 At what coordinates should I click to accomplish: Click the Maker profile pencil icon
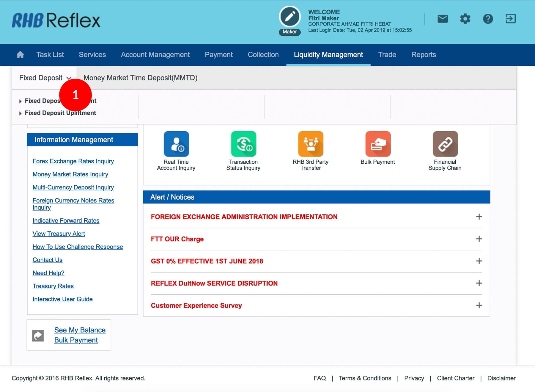pyautogui.click(x=290, y=17)
